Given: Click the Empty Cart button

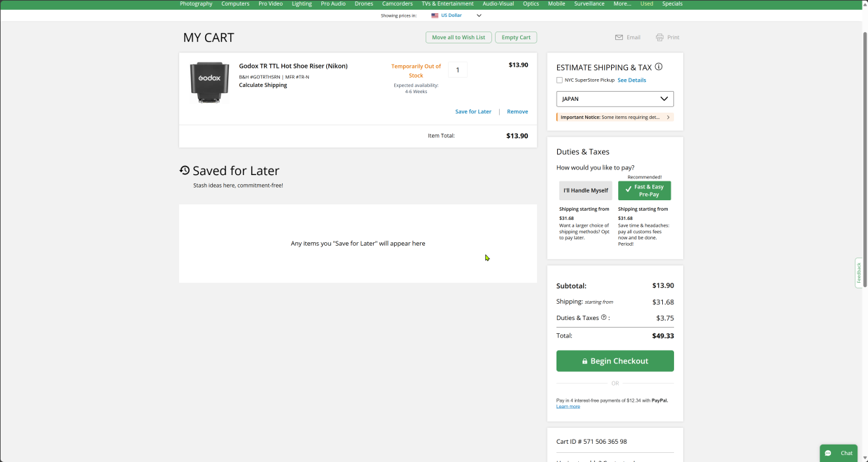Looking at the screenshot, I should 516,38.
